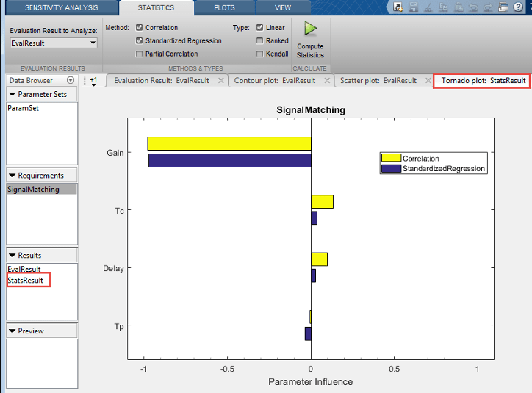
Task: Click the Redo arrow icon
Action: click(x=488, y=7)
